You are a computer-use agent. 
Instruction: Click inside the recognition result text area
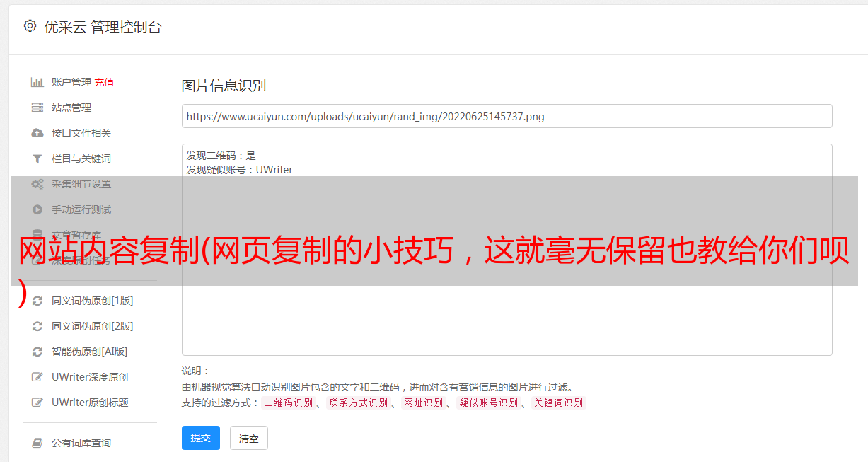click(507, 250)
